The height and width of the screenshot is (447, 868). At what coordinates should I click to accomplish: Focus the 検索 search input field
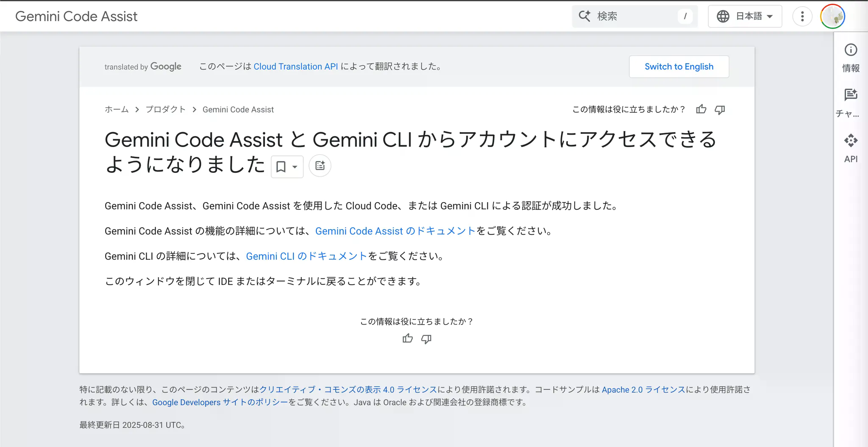634,16
